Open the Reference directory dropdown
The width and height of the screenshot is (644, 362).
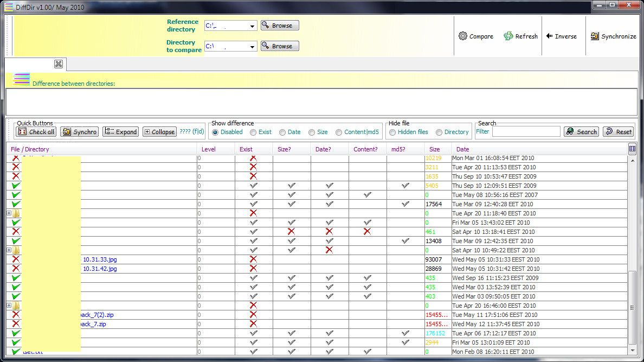pyautogui.click(x=252, y=26)
